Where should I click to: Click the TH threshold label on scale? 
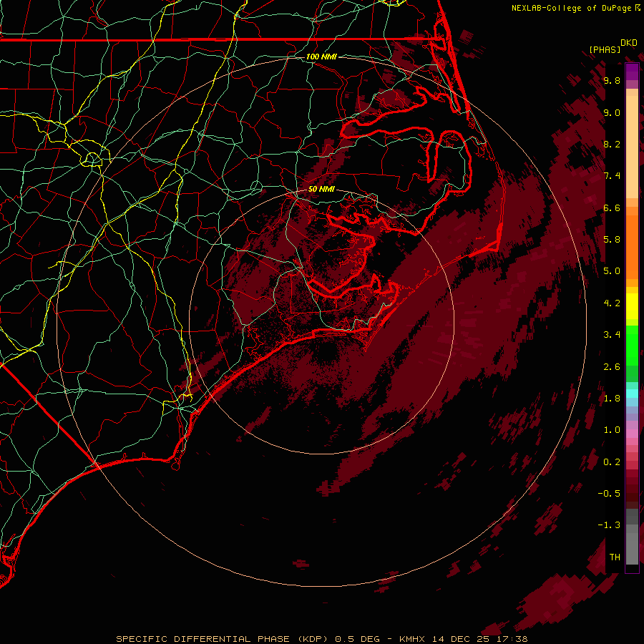pos(615,557)
